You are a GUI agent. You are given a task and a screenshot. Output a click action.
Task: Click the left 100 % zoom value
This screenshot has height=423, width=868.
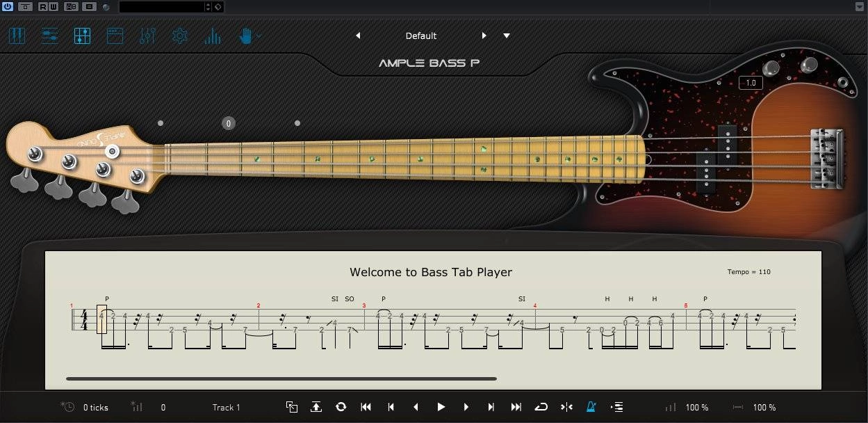click(x=697, y=408)
